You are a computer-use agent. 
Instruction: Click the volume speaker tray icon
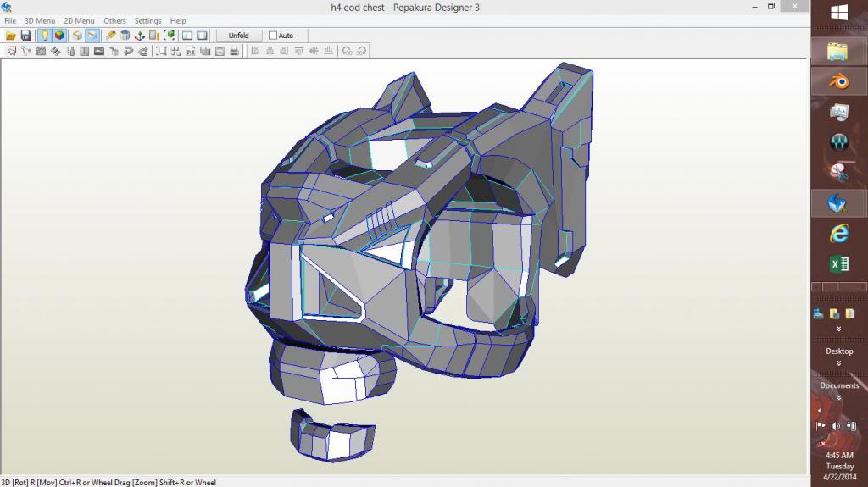pyautogui.click(x=836, y=426)
